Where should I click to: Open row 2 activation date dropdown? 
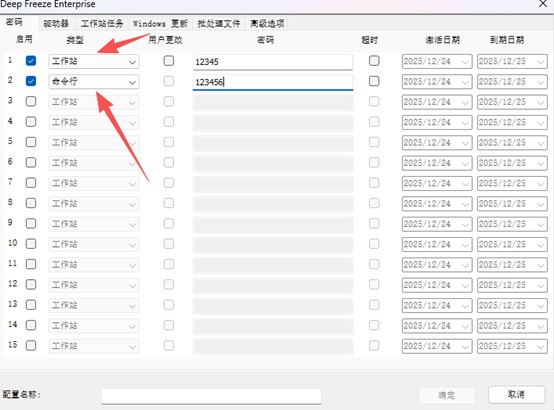click(x=437, y=82)
